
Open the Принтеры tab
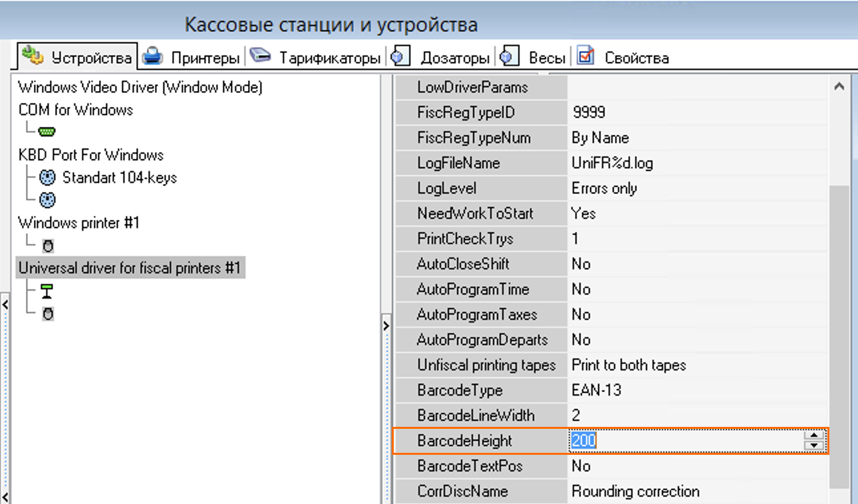[193, 58]
